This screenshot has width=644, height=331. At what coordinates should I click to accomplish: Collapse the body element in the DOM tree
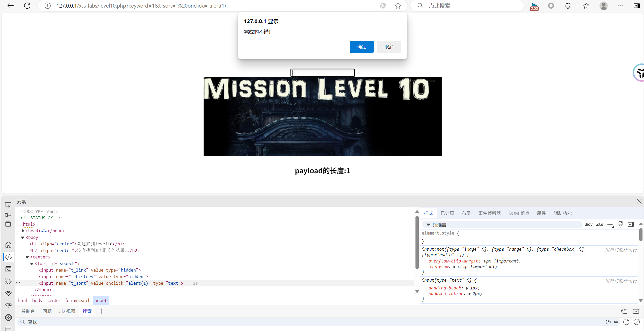pyautogui.click(x=23, y=237)
